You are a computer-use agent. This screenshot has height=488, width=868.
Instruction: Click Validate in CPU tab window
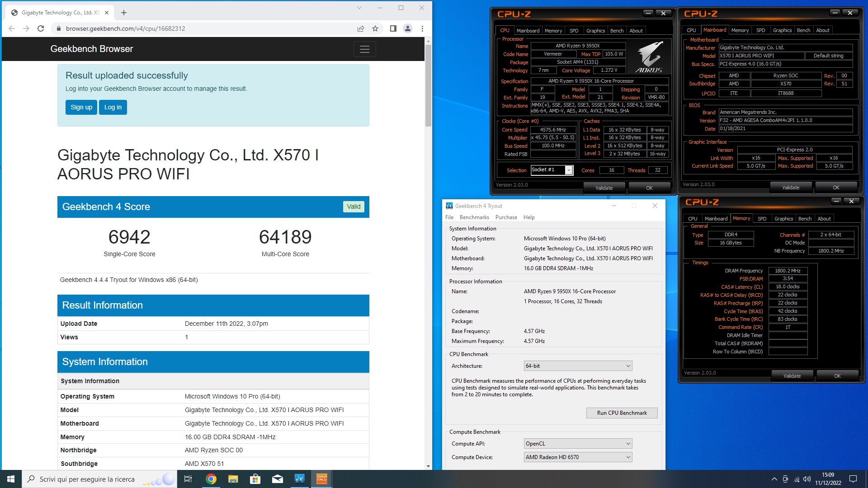[x=604, y=188]
